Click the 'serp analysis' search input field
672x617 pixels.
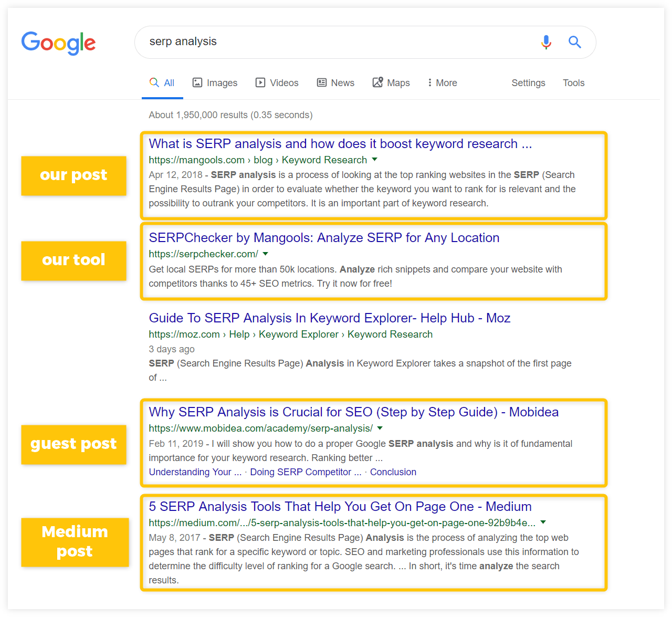coord(336,42)
